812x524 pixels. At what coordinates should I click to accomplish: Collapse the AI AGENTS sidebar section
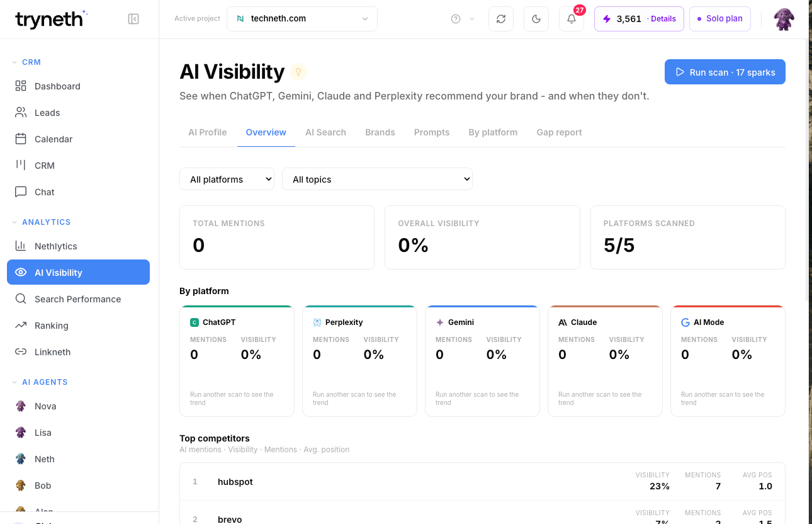(x=40, y=382)
